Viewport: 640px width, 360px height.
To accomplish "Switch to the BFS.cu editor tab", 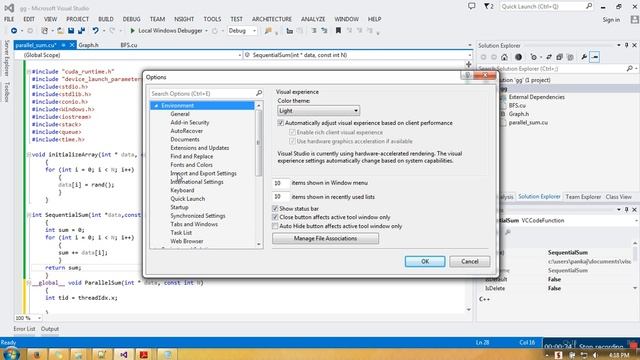I will tap(129, 45).
